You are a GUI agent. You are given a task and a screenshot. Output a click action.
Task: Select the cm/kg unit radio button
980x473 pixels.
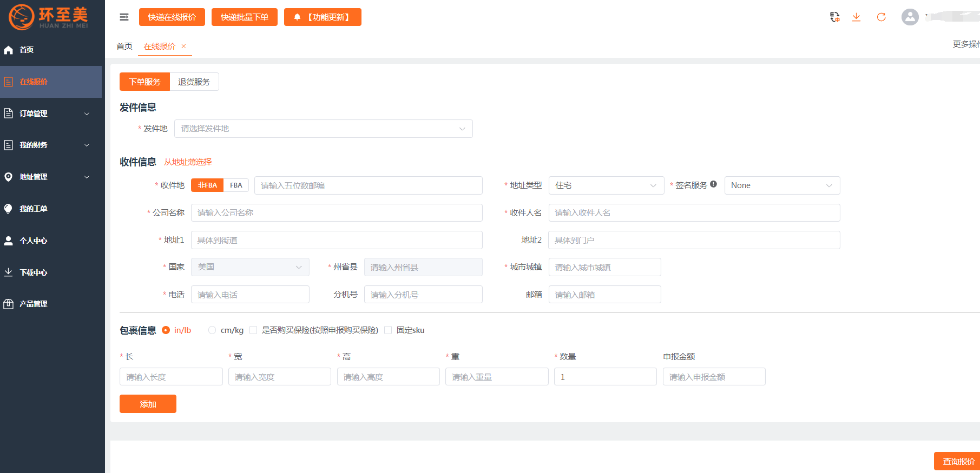(x=212, y=330)
